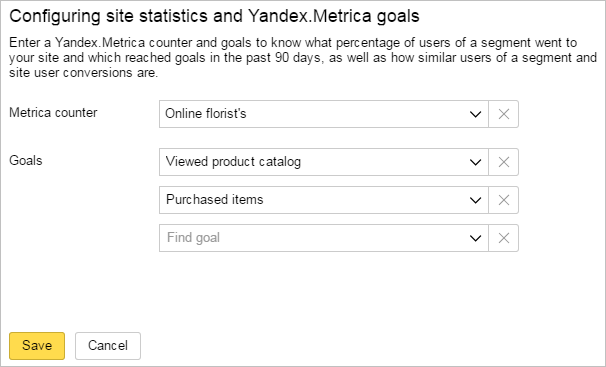Save the Metrica goals configuration
This screenshot has height=367, width=606.
coord(37,345)
